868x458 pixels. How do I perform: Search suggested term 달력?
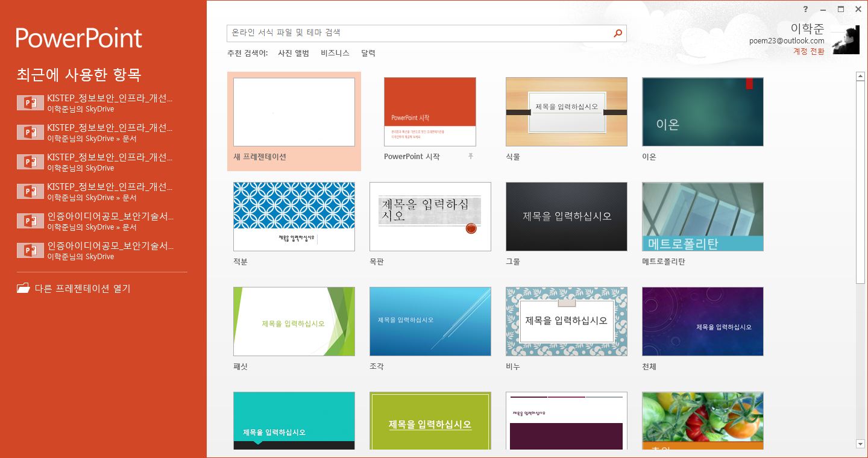point(368,53)
